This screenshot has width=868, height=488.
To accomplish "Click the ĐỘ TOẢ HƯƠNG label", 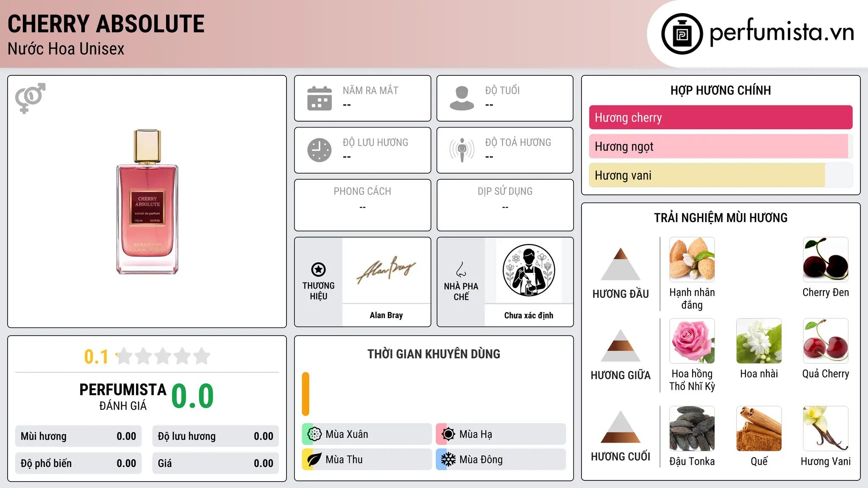I will [x=518, y=142].
